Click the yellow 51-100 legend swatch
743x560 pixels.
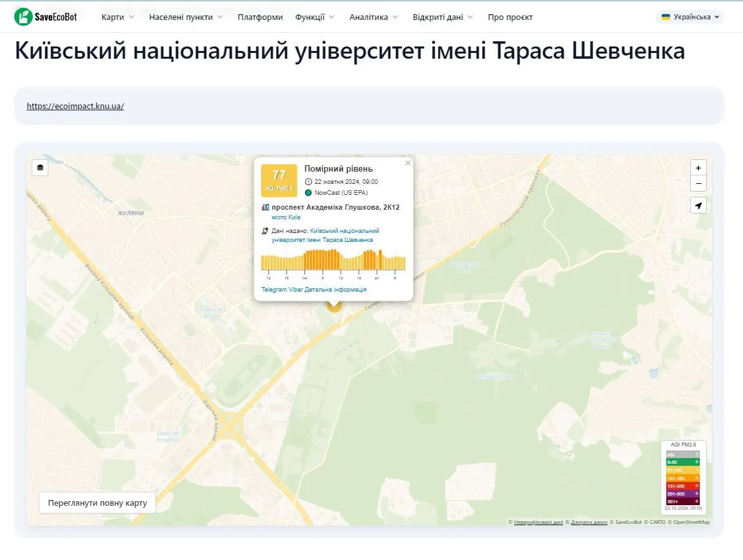683,470
